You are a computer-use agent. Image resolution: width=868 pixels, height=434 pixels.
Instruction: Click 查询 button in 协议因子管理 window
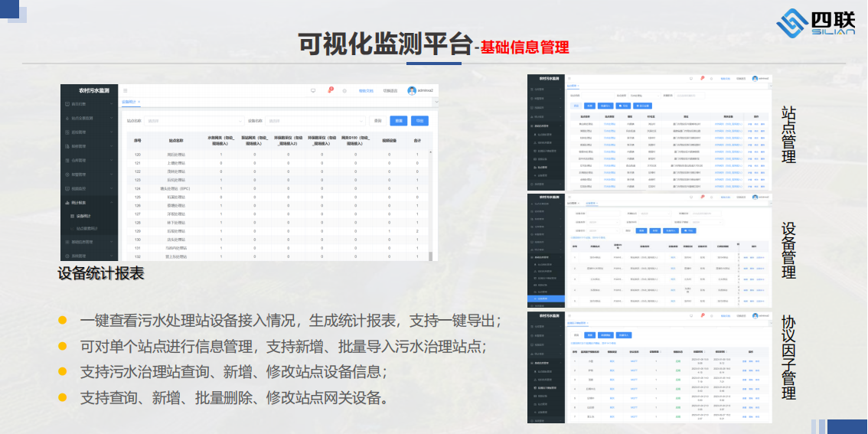coord(576,335)
